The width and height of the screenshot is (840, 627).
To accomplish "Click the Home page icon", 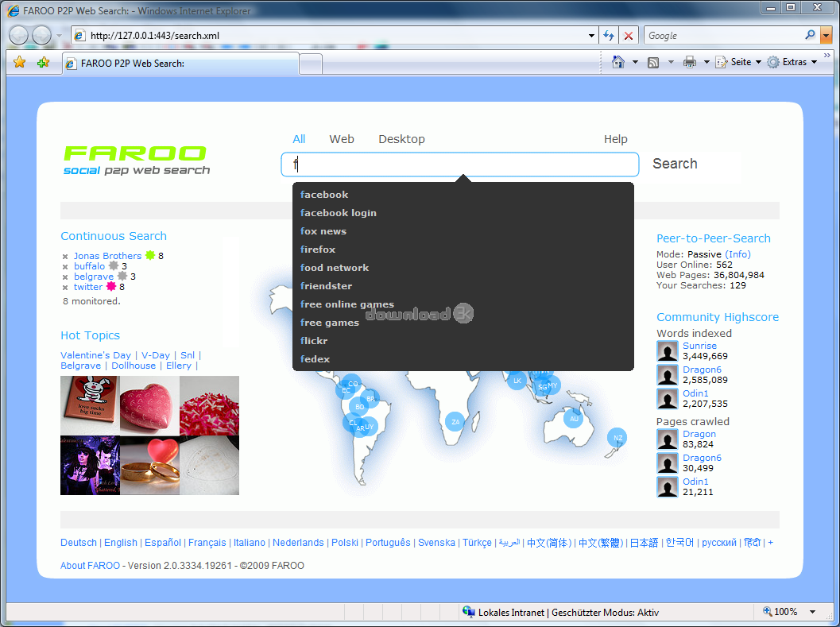I will point(617,62).
